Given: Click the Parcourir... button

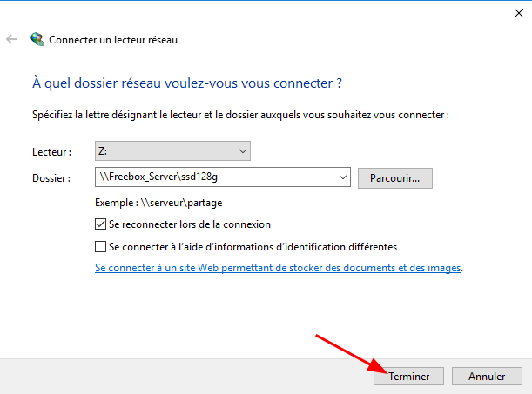Looking at the screenshot, I should pyautogui.click(x=394, y=177).
